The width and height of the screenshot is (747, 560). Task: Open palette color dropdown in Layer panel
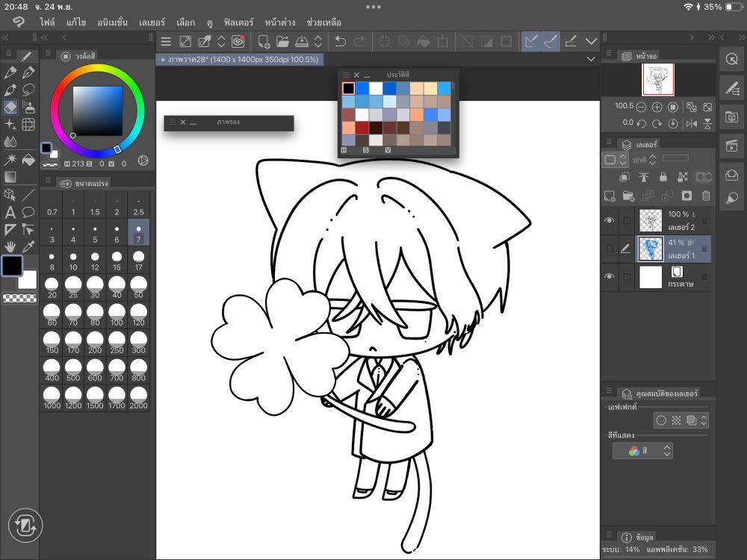(615, 160)
